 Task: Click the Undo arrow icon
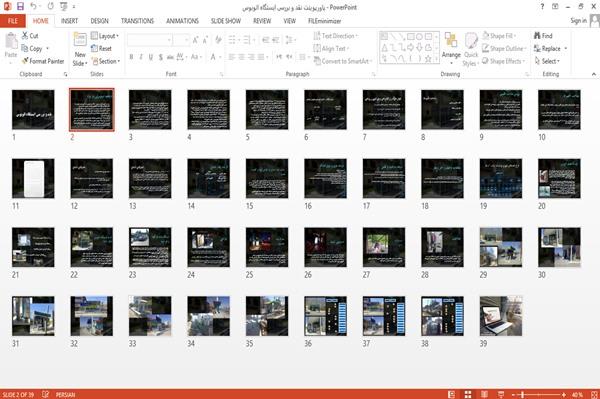[34, 6]
